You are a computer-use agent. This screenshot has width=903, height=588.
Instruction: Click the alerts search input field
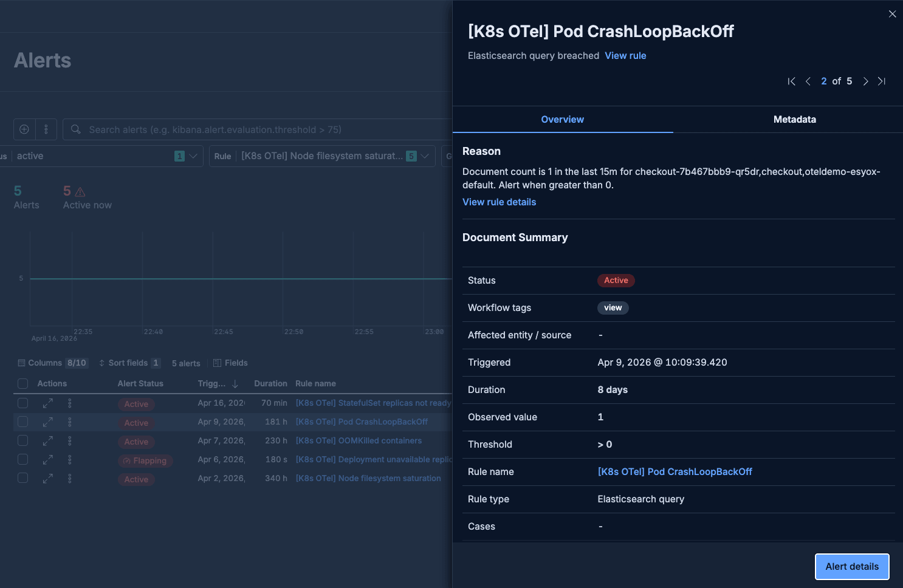(x=243, y=129)
